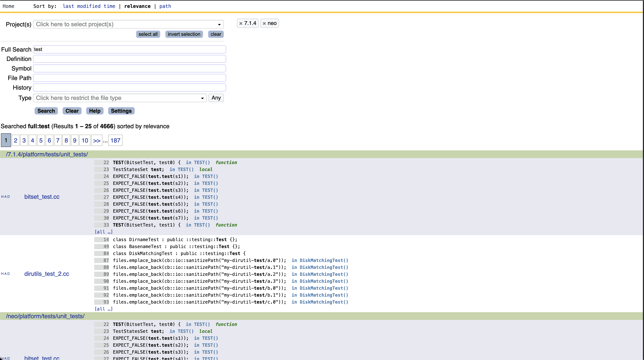644x360 pixels.
Task: Click invert selection button
Action: tap(184, 34)
